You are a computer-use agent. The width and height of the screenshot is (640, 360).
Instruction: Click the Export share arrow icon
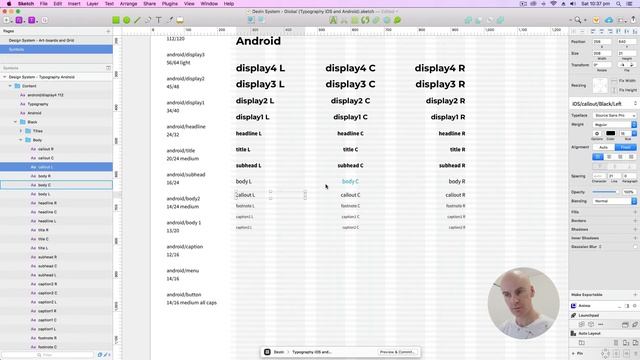click(x=633, y=20)
